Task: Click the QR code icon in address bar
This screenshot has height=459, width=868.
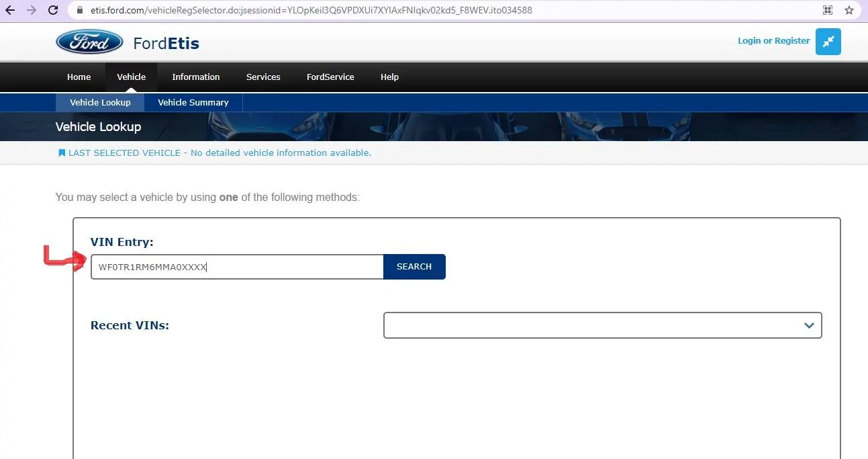Action: [828, 10]
